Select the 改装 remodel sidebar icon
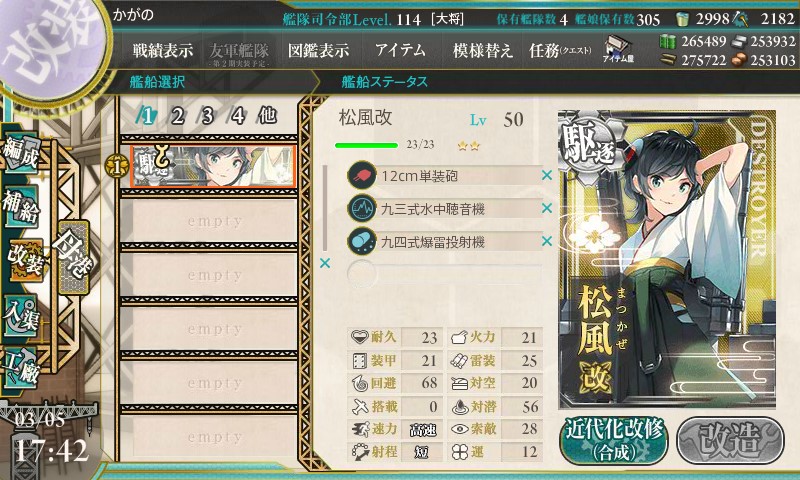The image size is (800, 480). (x=26, y=260)
